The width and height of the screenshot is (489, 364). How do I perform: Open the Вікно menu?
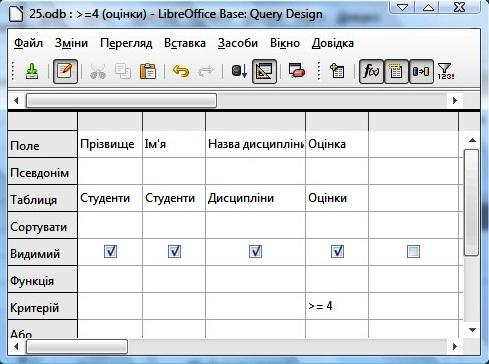(285, 43)
